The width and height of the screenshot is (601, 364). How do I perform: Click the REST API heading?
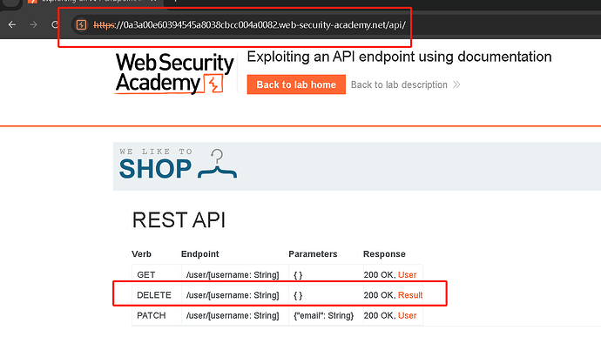tap(179, 220)
